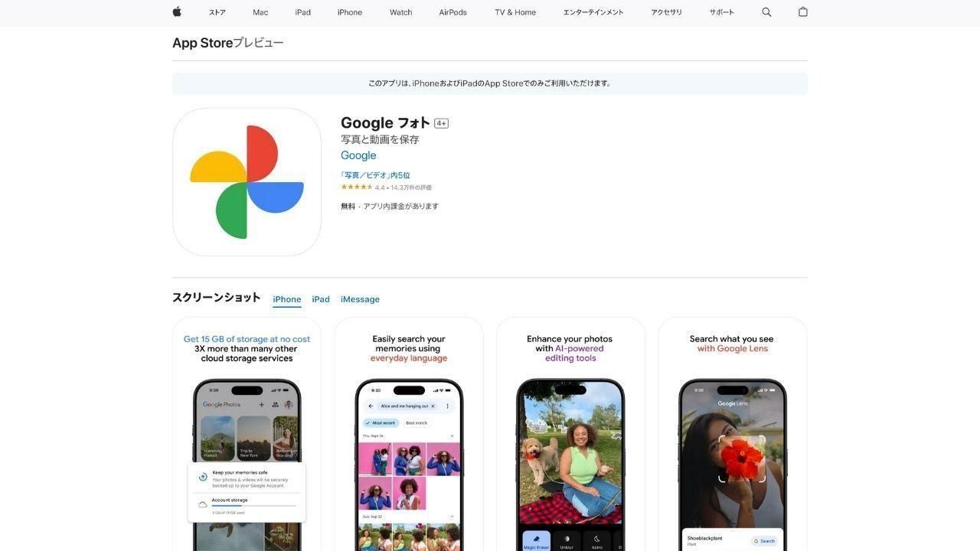Switch to the iMessage screenshots tab
Image resolution: width=980 pixels, height=551 pixels.
(360, 299)
